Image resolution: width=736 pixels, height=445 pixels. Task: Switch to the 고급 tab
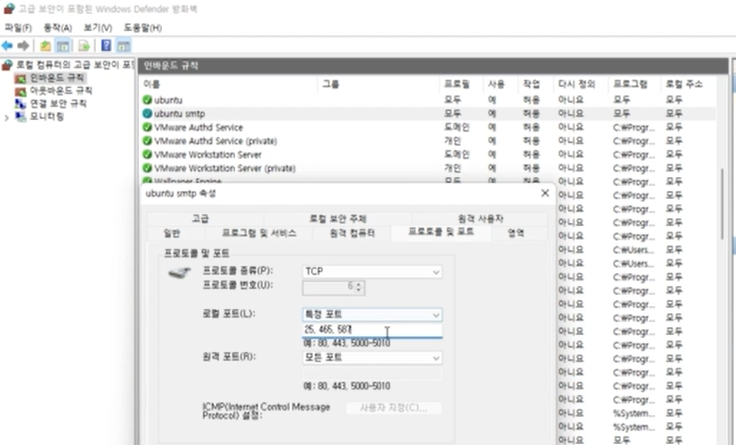pos(200,219)
